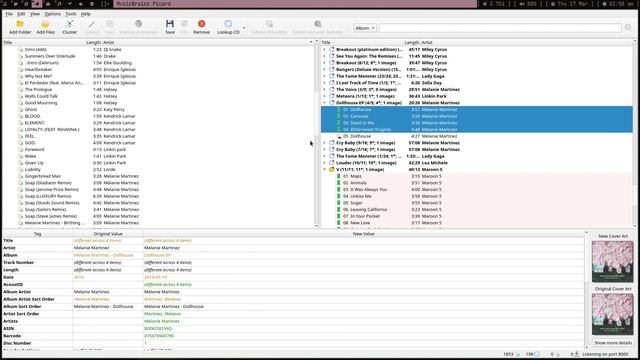
Task: Click the Album Artist Sort Order tag row
Action: pos(293,299)
